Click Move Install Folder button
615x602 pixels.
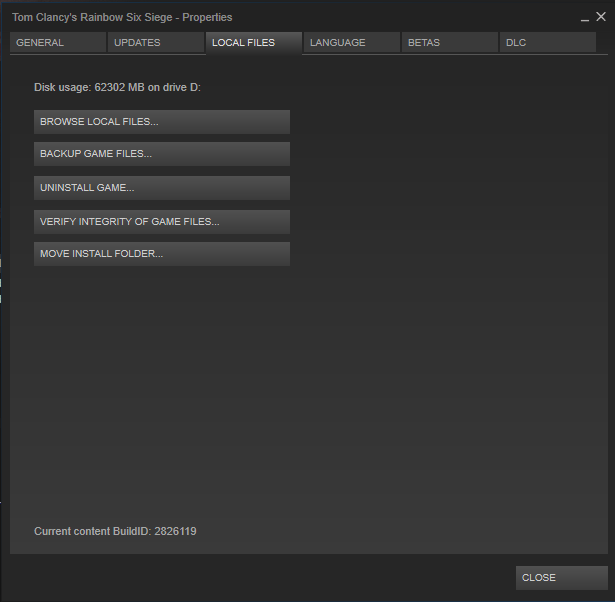point(162,254)
